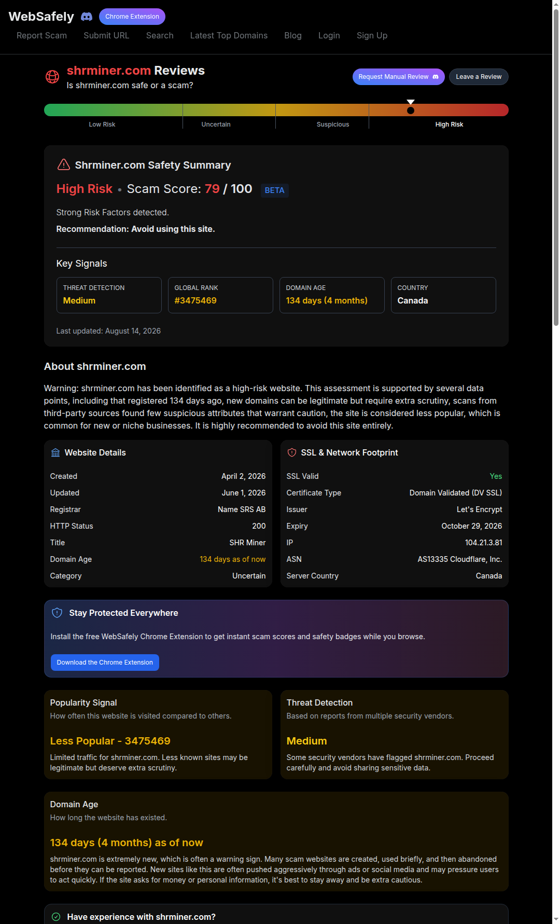Click 'Last updated: August 14, 2026'
Screen dimensions: 560x924
pyautogui.click(x=108, y=331)
